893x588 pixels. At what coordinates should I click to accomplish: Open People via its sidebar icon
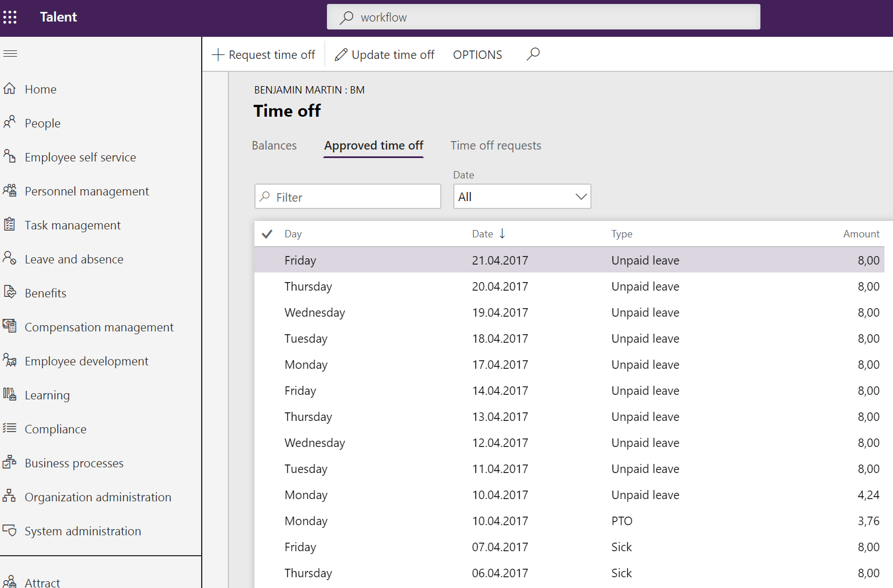click(10, 122)
